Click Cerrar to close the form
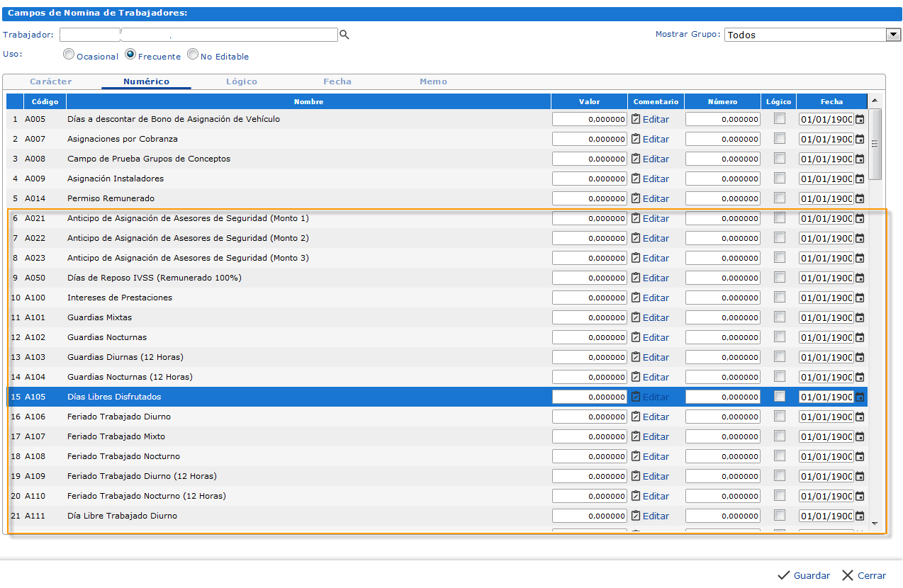This screenshot has height=588, width=903. [864, 575]
